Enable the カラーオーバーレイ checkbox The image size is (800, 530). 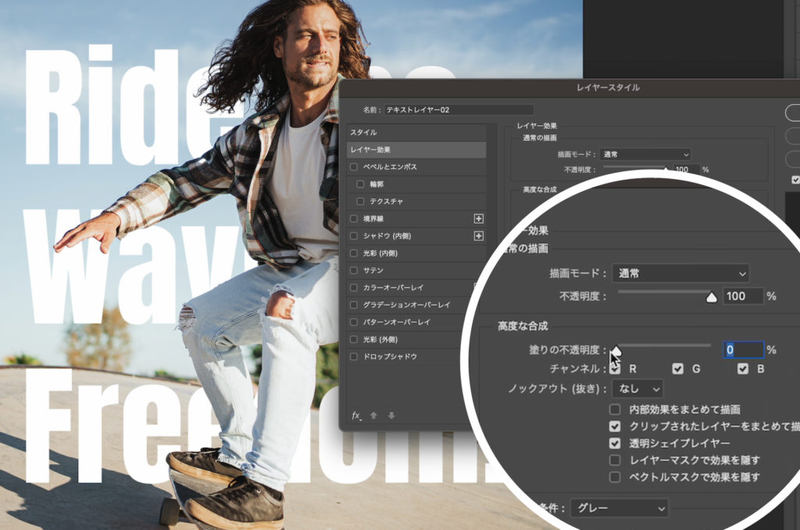point(354,288)
